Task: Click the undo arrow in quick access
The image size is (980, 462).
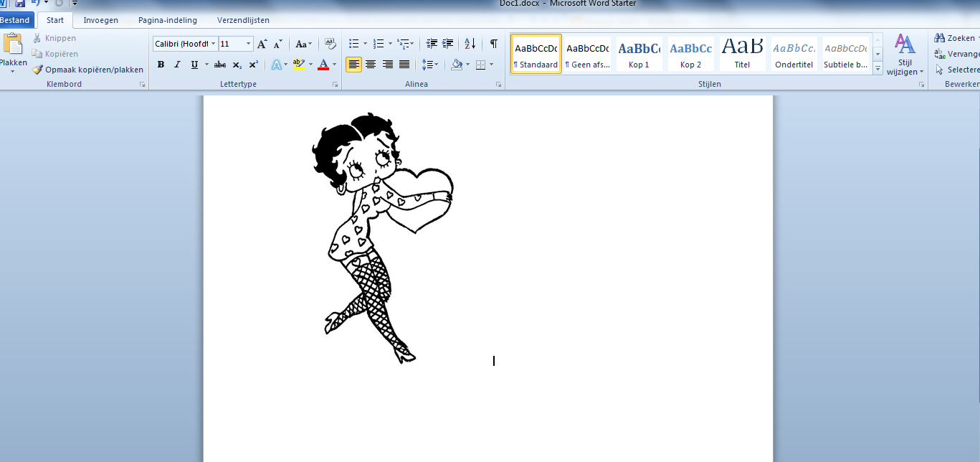Action: point(36,3)
